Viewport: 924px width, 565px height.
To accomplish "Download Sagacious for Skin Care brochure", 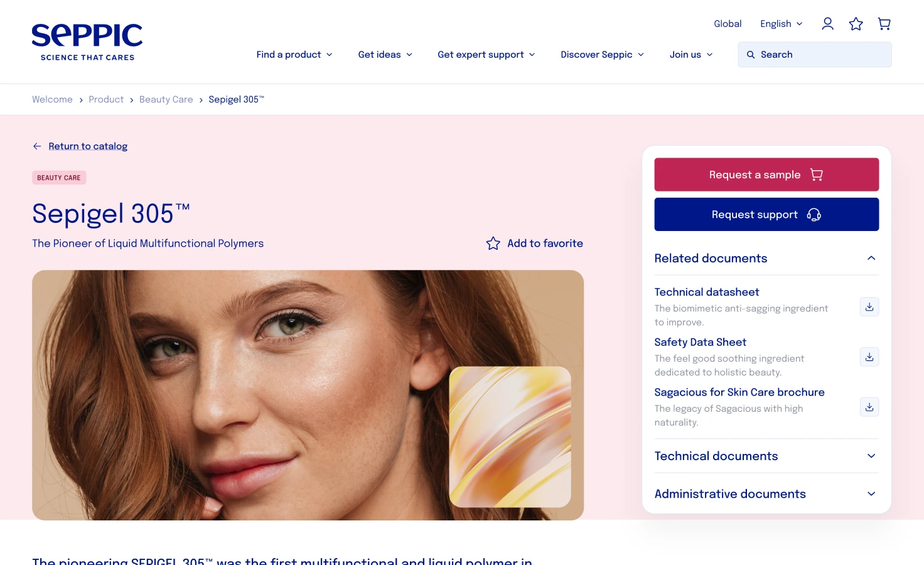I will pyautogui.click(x=869, y=407).
